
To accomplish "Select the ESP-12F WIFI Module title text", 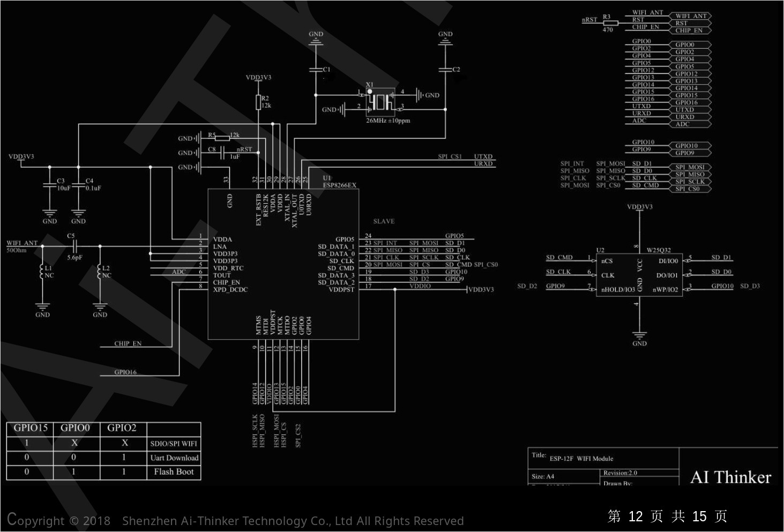I will (583, 459).
